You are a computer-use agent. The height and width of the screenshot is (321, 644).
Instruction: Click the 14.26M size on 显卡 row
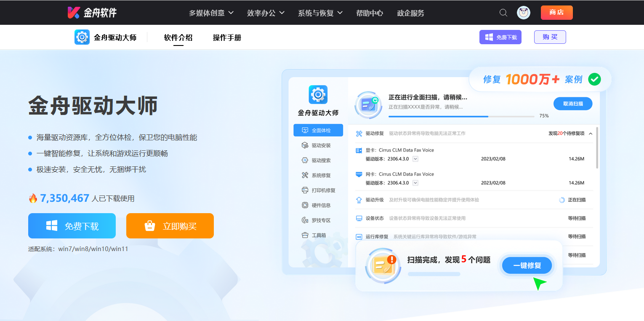576,159
